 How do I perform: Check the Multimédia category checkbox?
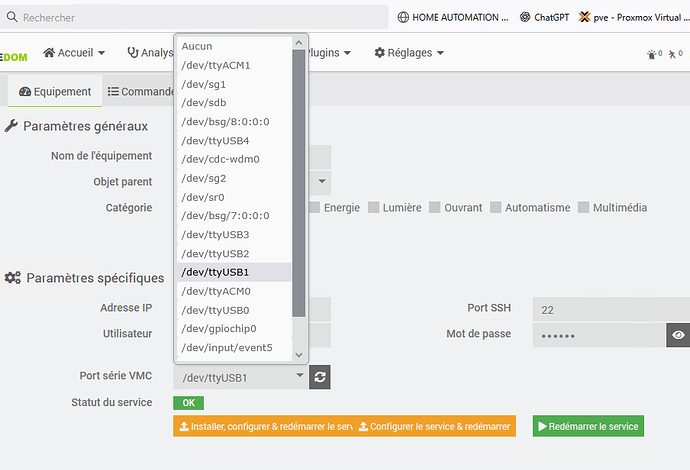584,207
